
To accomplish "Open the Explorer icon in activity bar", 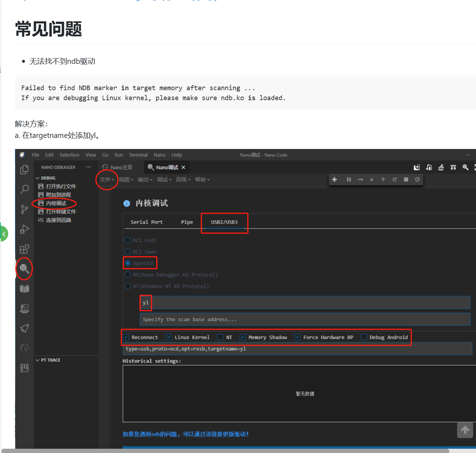I will [24, 170].
